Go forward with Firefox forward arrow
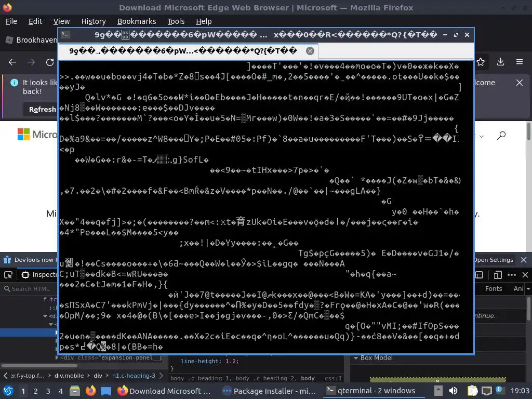The image size is (532, 399). click(31, 62)
